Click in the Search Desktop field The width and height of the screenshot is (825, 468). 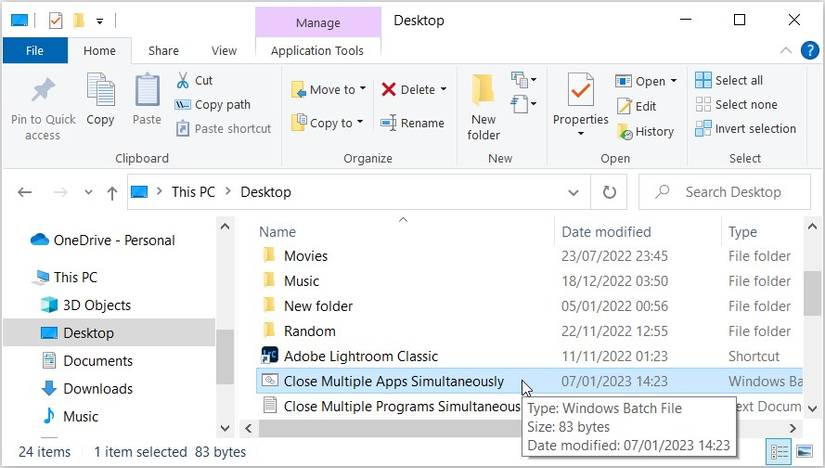click(732, 192)
